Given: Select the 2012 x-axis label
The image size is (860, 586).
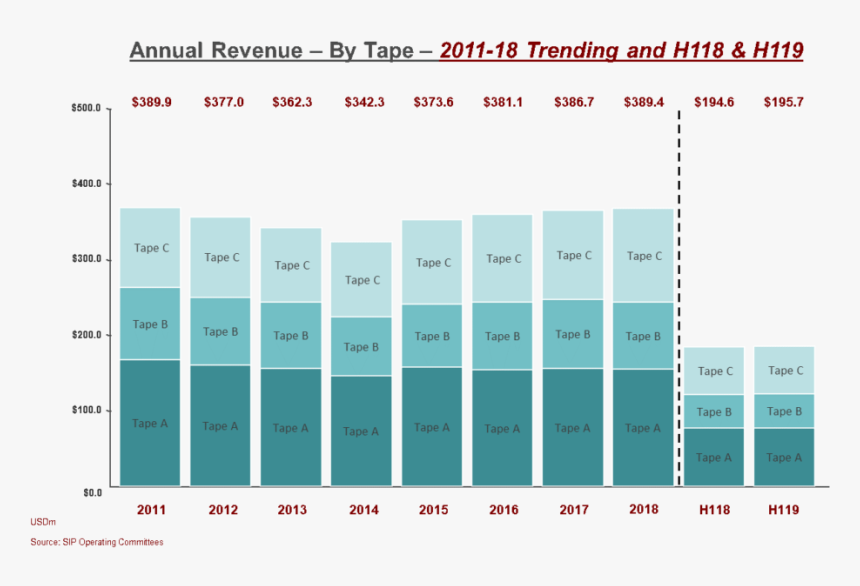Looking at the screenshot, I should tap(223, 510).
